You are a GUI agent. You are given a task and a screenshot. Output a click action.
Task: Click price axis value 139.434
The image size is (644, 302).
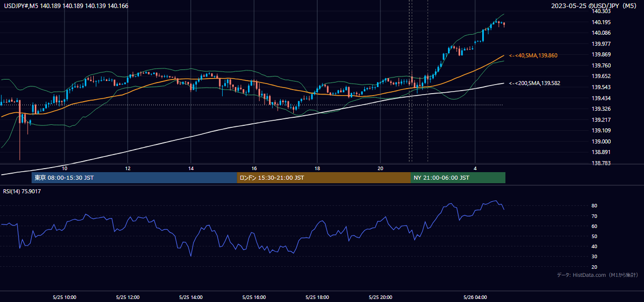[x=601, y=98]
